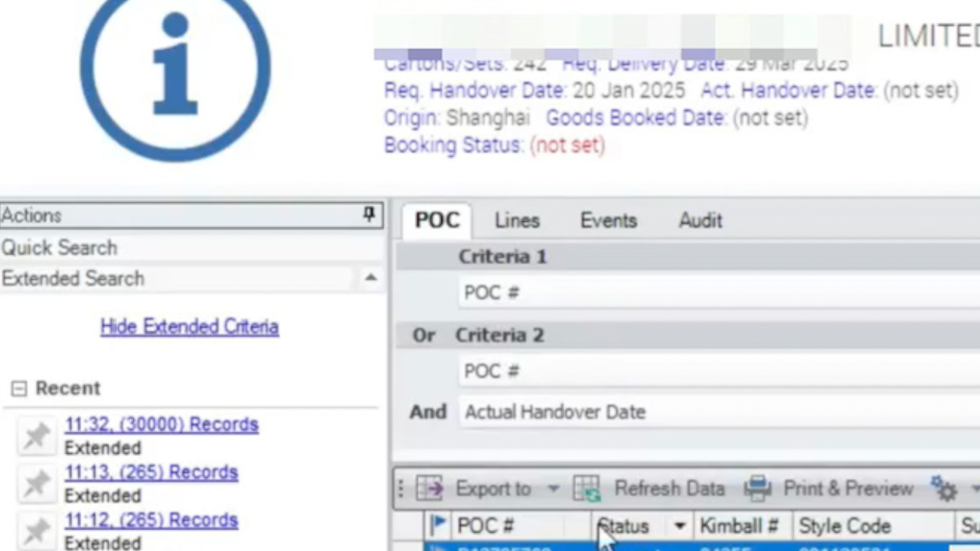Pin the 11:13 recent search entry

pos(36,483)
